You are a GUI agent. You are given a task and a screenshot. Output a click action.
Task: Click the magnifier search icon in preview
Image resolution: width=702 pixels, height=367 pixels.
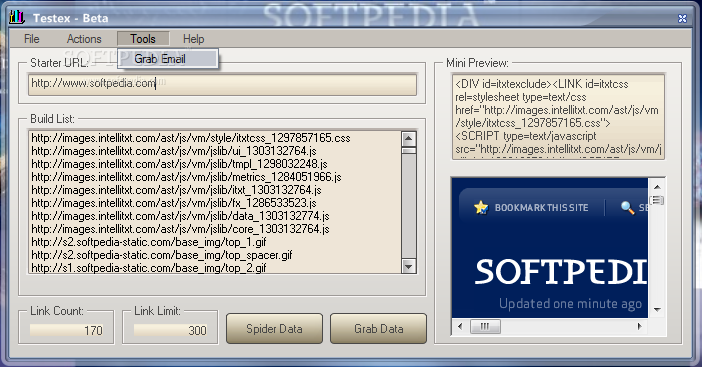[627, 207]
